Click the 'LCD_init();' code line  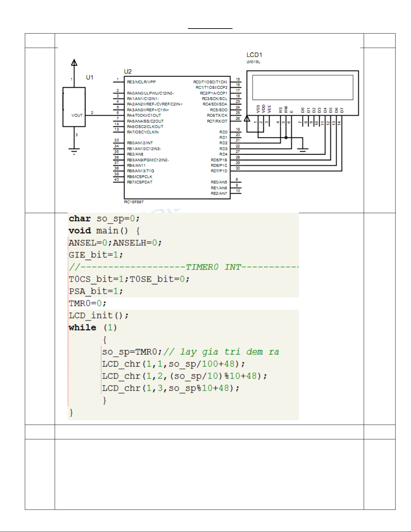coord(98,316)
